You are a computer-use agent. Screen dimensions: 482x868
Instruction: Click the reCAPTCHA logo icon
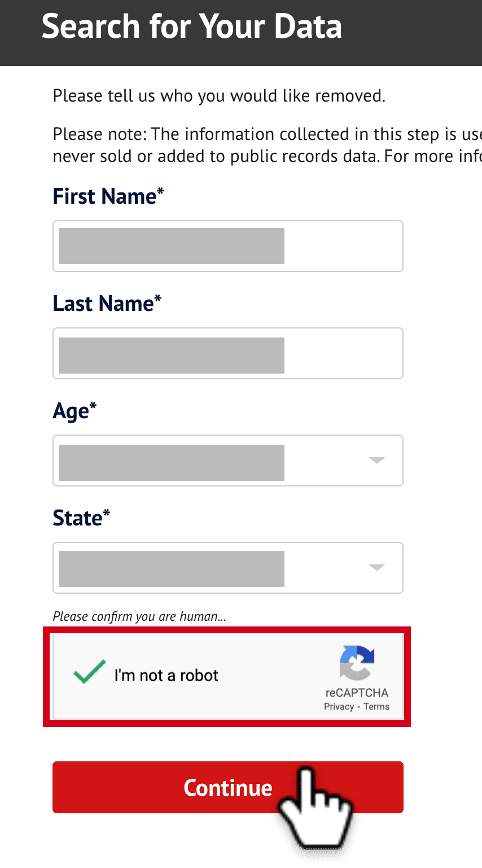tap(357, 663)
